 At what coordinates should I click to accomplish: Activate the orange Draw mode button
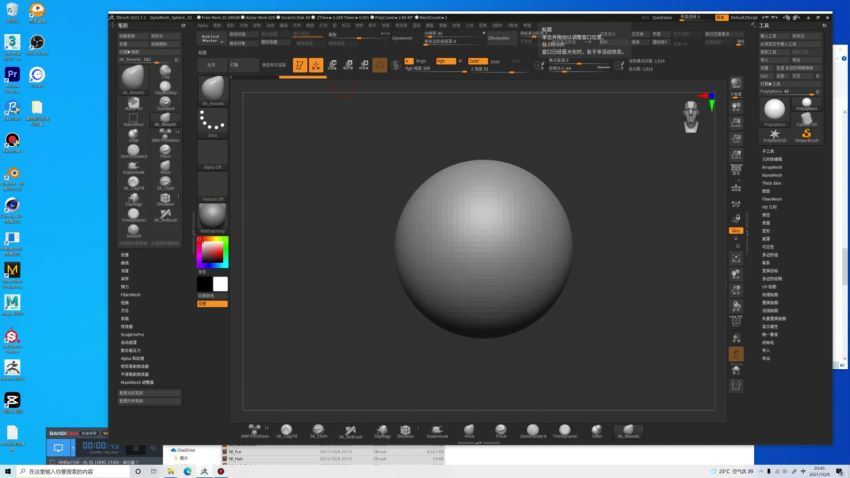316,65
